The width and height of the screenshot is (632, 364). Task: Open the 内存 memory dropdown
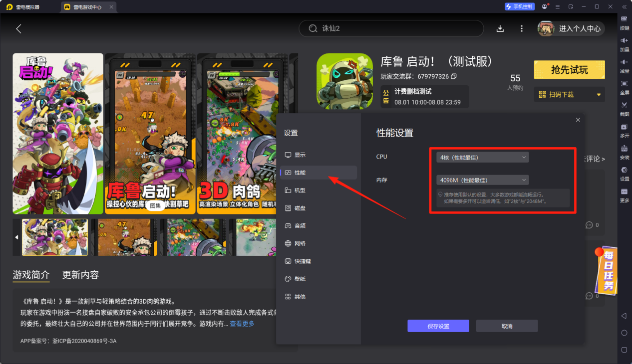pos(482,180)
